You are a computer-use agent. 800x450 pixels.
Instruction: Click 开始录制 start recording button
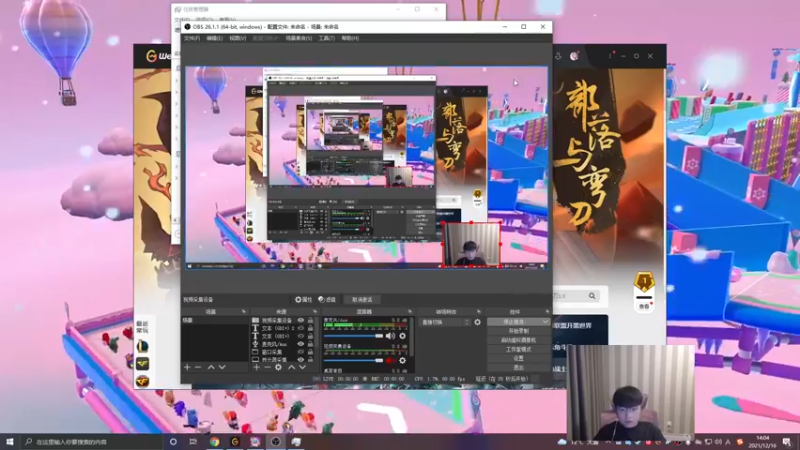click(518, 331)
